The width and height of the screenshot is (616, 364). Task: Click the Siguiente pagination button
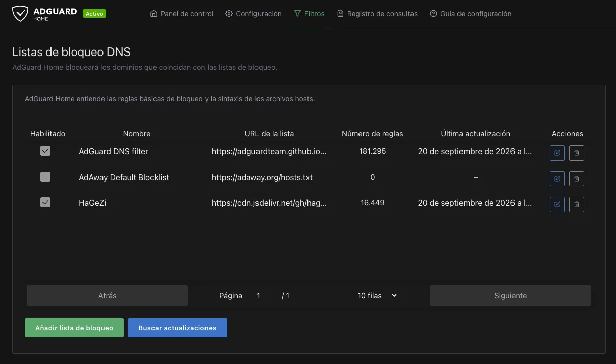510,296
